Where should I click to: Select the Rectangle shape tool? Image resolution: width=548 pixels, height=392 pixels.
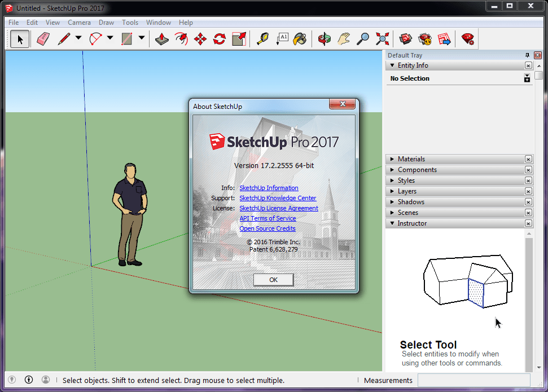point(127,39)
